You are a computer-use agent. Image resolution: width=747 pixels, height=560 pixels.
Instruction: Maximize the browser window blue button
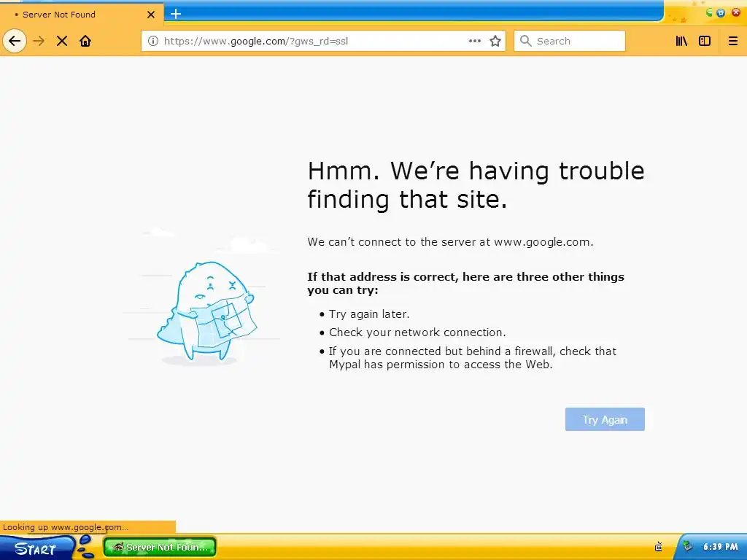pyautogui.click(x=721, y=13)
